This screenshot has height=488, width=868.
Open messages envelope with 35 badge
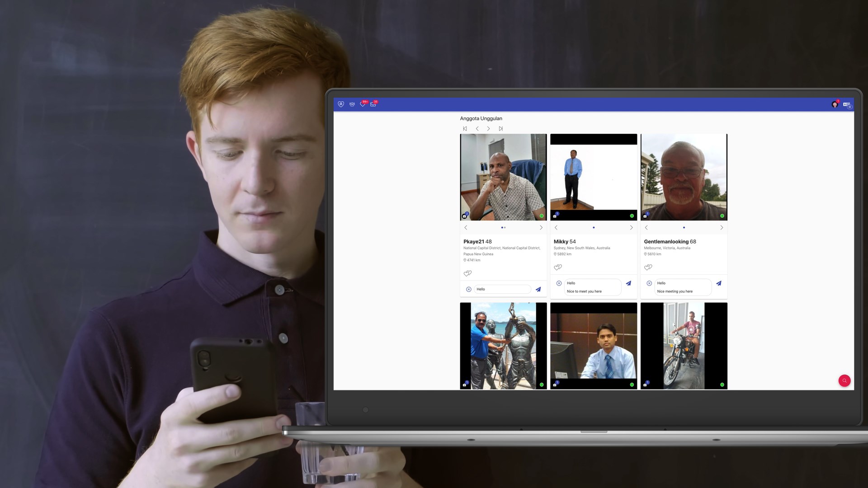pyautogui.click(x=373, y=104)
